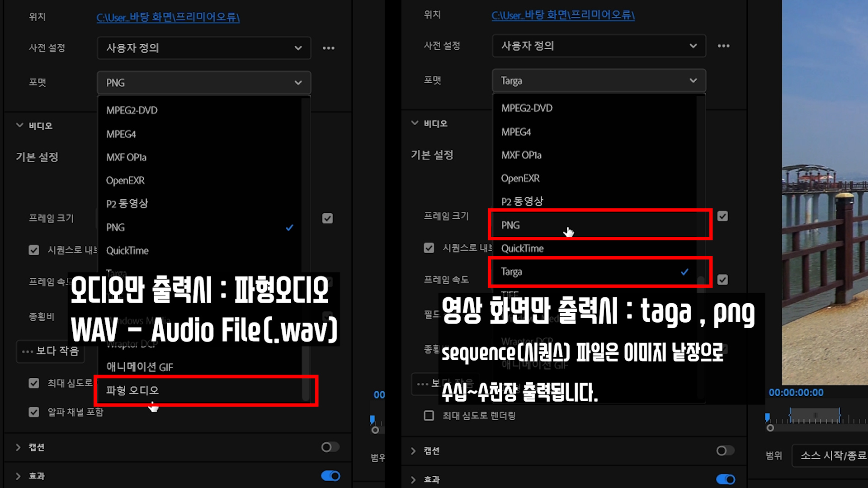Screen dimensions: 868x488
Task: Open left preset more-options ellipsis
Action: coord(329,48)
